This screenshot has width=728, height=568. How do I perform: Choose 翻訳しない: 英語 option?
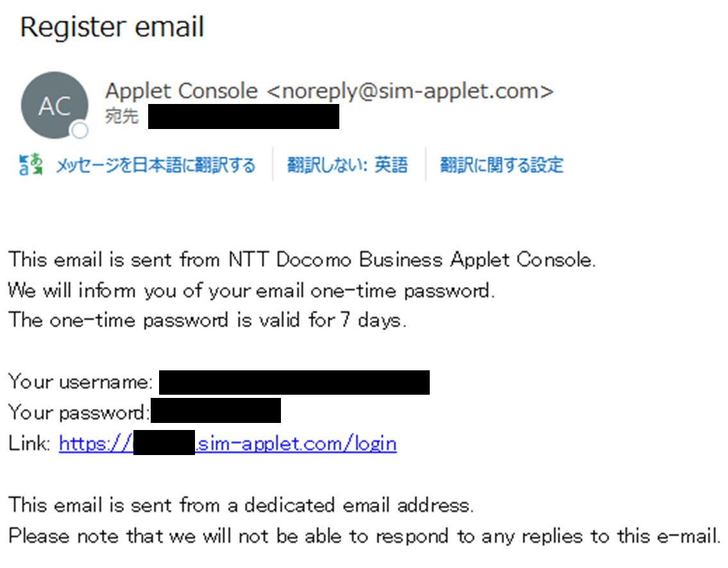[x=347, y=166]
